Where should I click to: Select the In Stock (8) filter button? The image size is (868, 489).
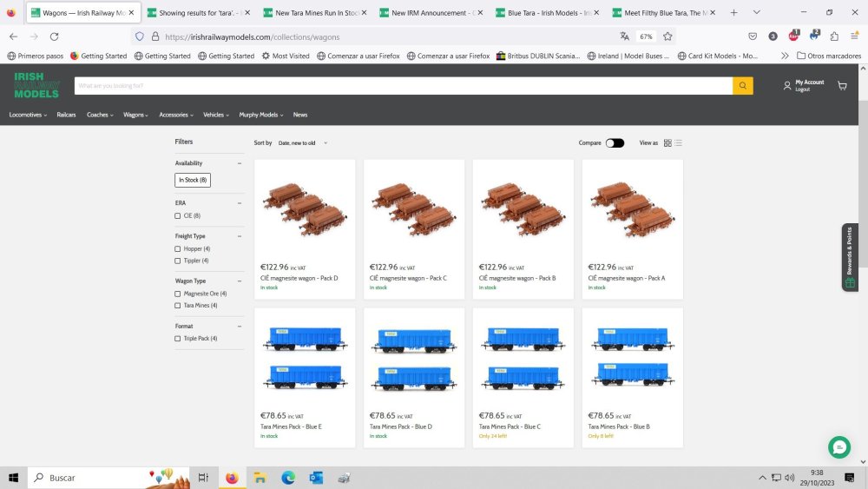point(193,180)
